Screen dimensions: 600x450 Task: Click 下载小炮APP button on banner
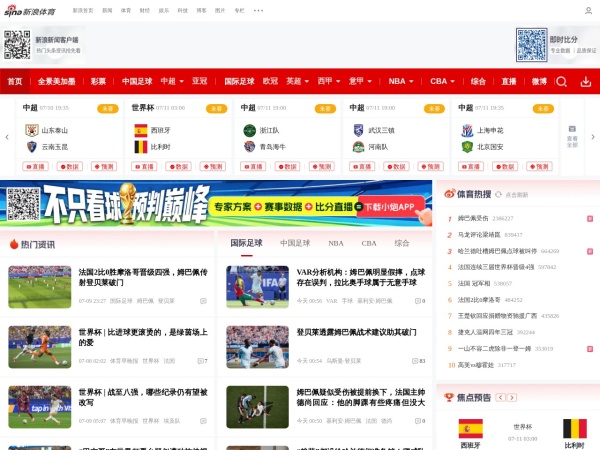coord(391,207)
